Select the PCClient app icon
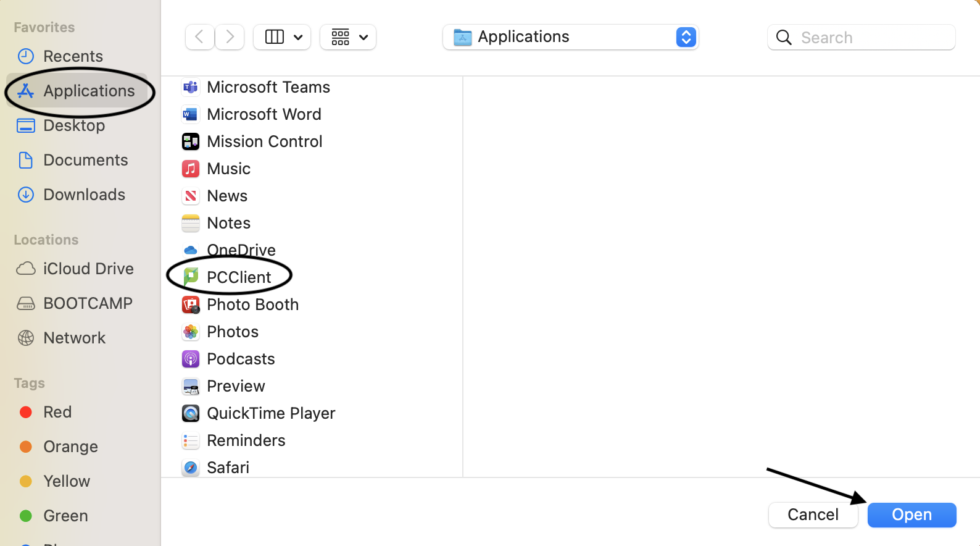Screen dimensions: 980x546 click(x=191, y=277)
